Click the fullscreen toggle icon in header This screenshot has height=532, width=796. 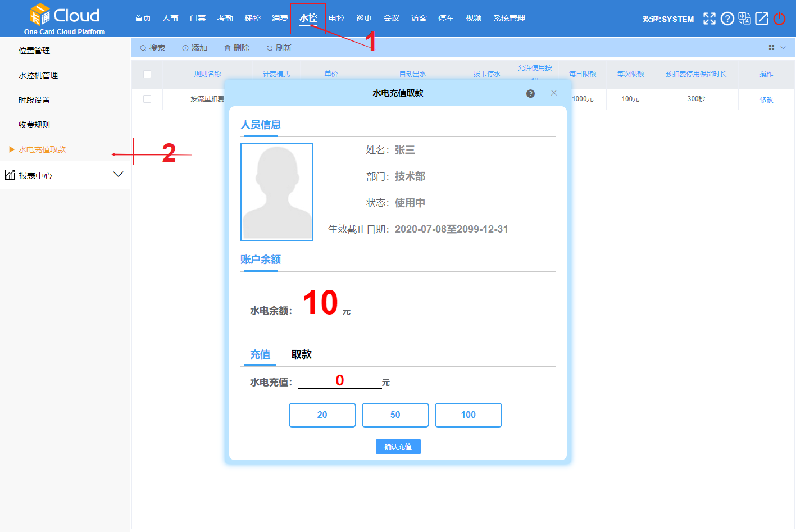click(x=709, y=19)
